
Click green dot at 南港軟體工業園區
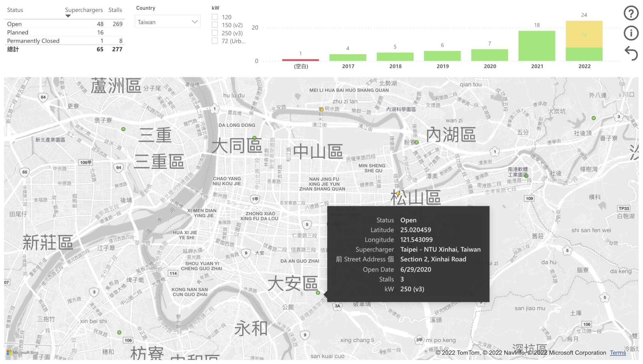[x=527, y=176]
